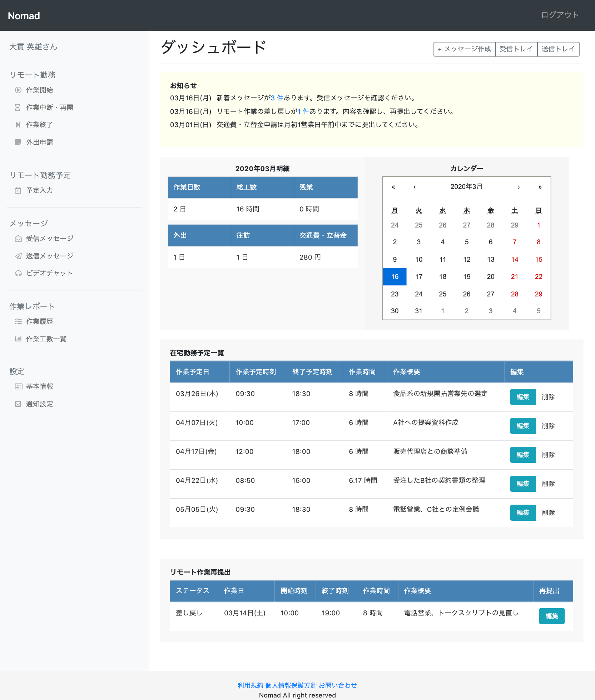Screen dimensions: 595x700
Task: Open 受信トレイ button
Action: pyautogui.click(x=516, y=49)
